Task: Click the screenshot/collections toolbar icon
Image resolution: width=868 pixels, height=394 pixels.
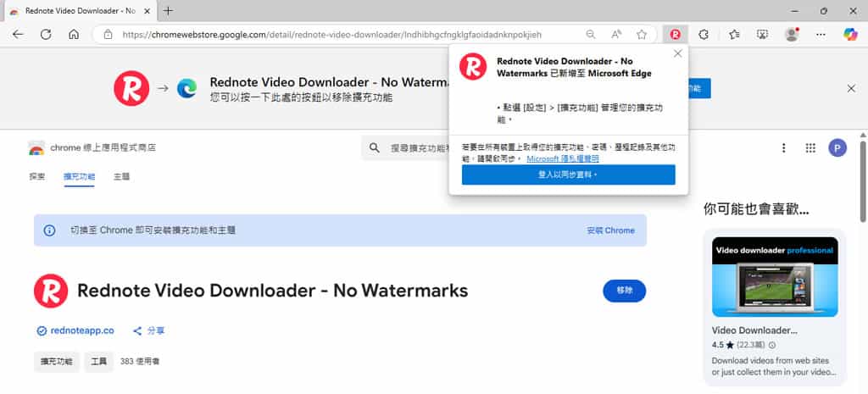Action: (762, 34)
